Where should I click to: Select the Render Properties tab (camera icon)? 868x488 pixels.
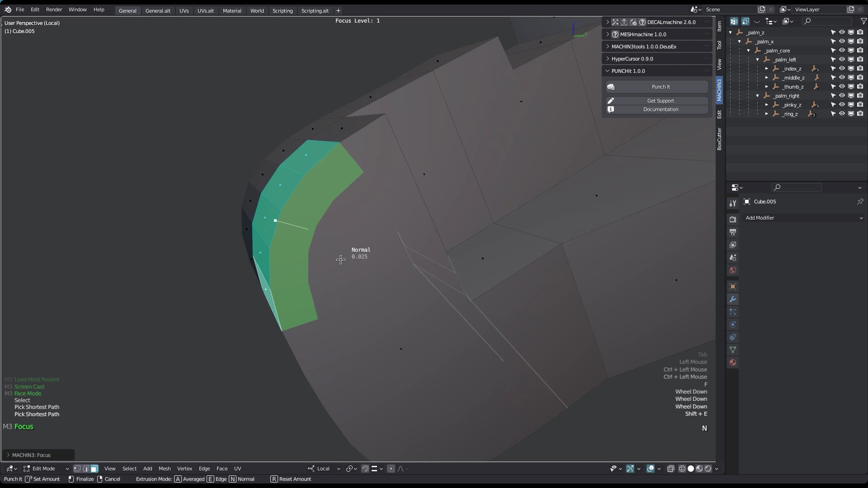click(x=733, y=219)
